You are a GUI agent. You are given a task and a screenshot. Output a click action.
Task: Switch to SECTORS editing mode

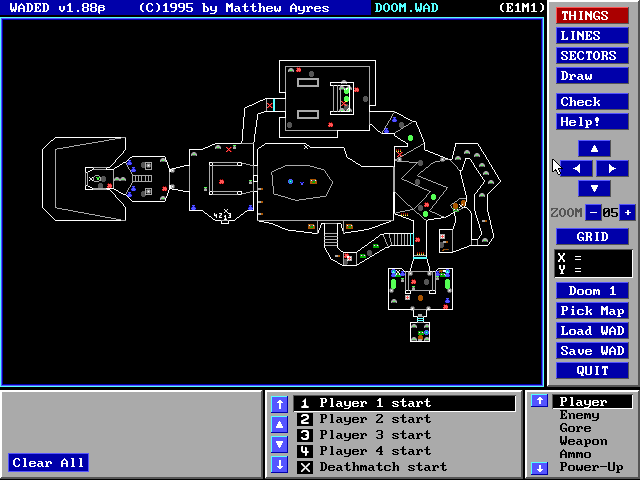[592, 56]
